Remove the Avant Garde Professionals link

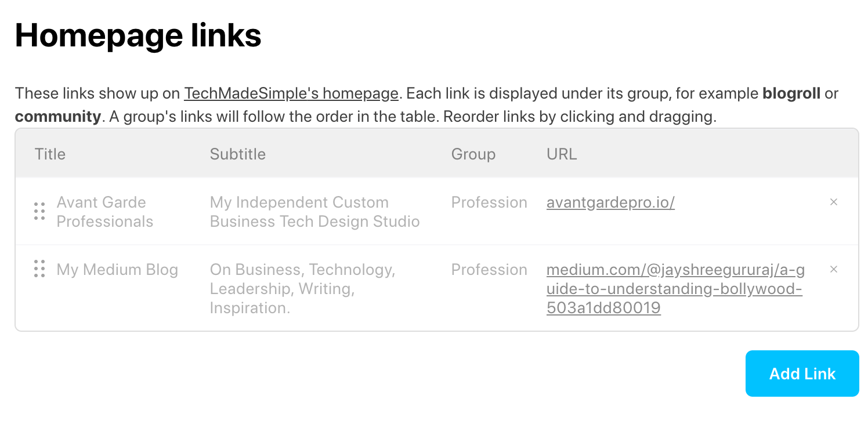[834, 202]
